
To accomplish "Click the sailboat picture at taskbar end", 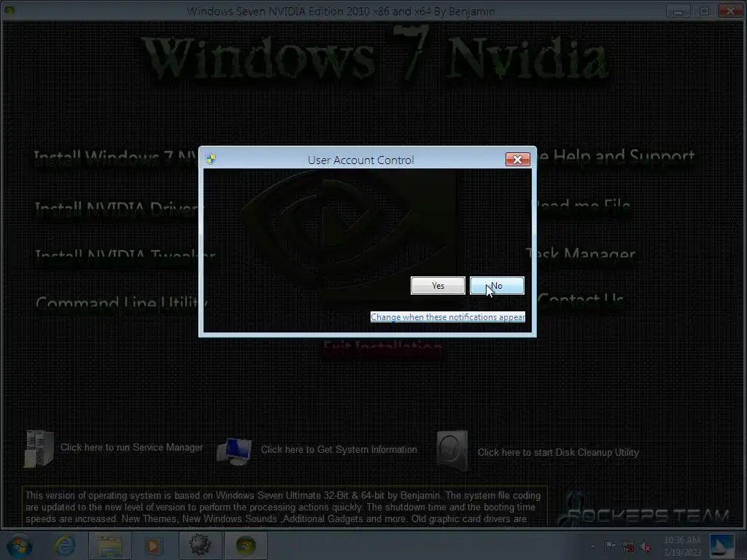I will [721, 546].
